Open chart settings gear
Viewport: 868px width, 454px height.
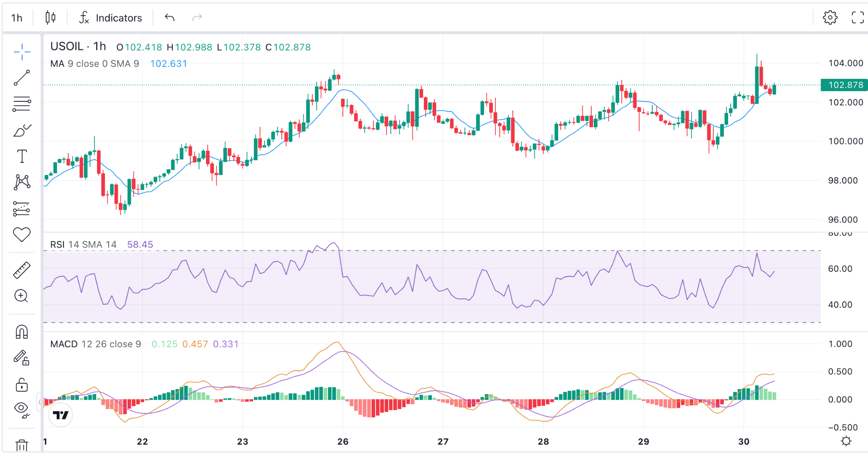click(x=830, y=17)
